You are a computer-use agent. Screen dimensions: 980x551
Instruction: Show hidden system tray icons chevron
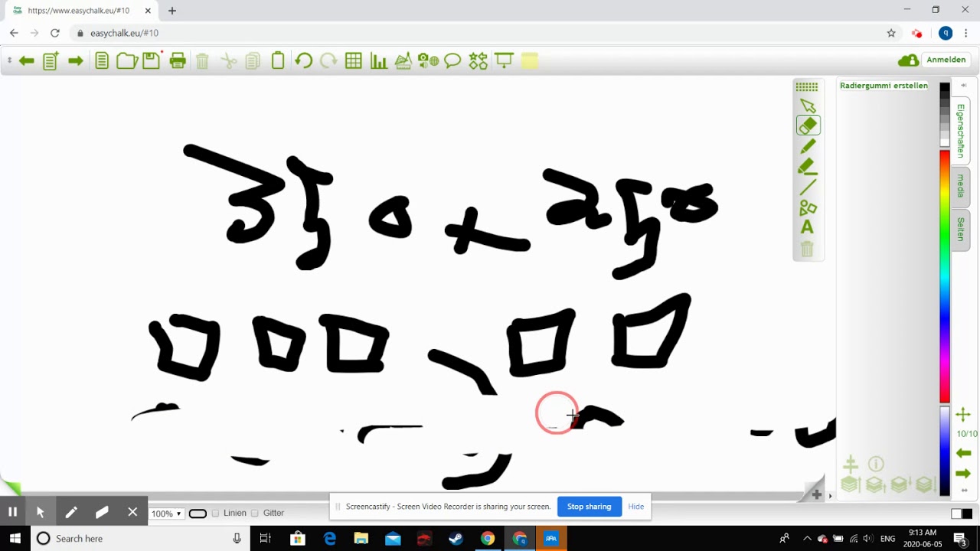tap(807, 539)
